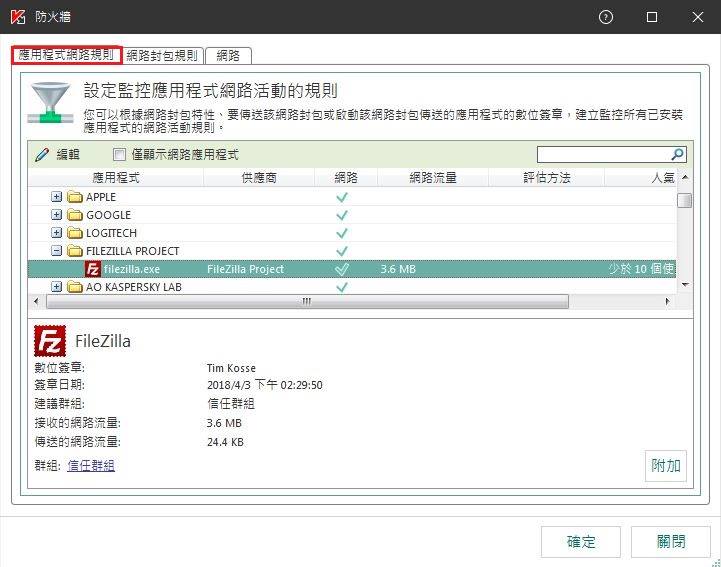This screenshot has height=567, width=721.
Task: Click into the application search field
Action: coord(603,155)
